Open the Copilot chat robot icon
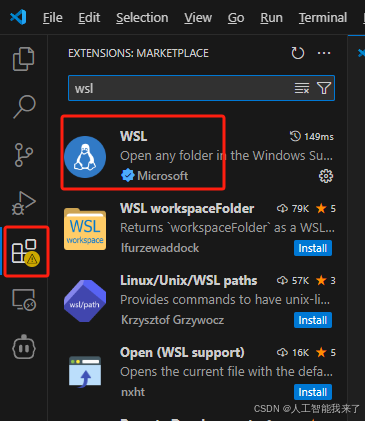Viewport: 365px width, 421px height. pos(24,347)
